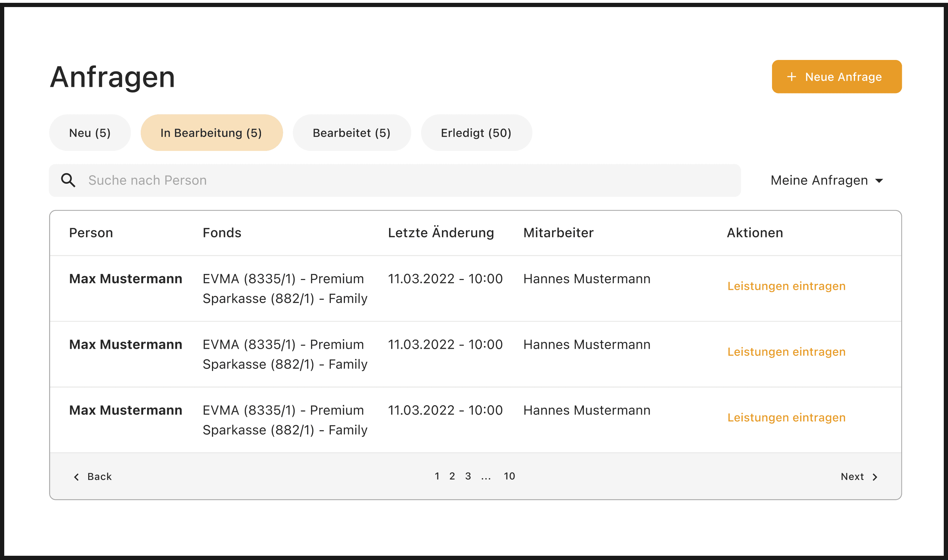Open the Meine Anfragen filter

pos(819,180)
